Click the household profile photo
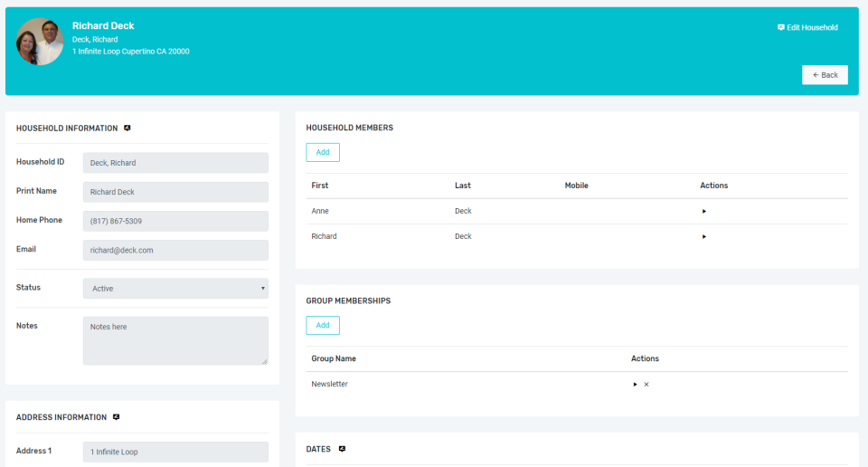This screenshot has width=868, height=467. point(40,42)
